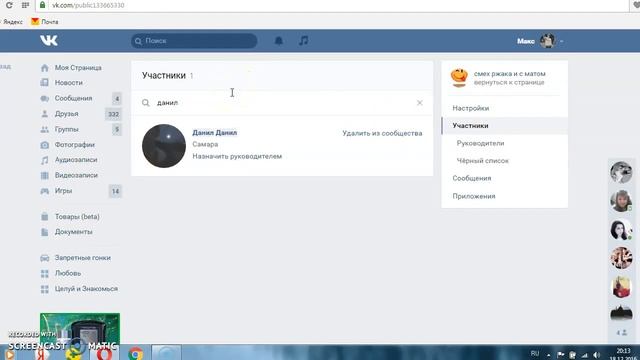
Task: Click the Любовь app grid icon
Action: tap(44, 273)
